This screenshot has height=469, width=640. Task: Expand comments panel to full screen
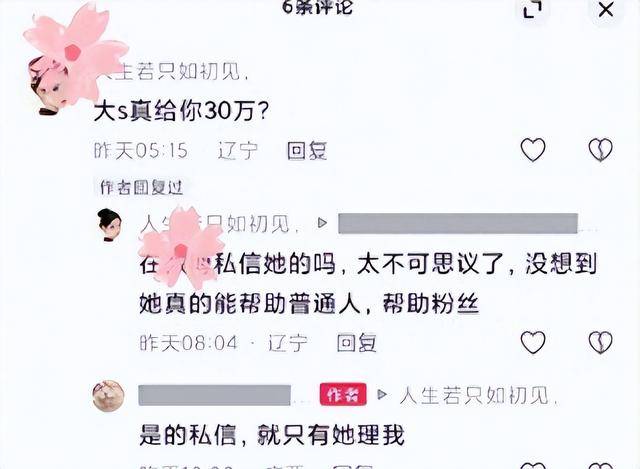(533, 9)
